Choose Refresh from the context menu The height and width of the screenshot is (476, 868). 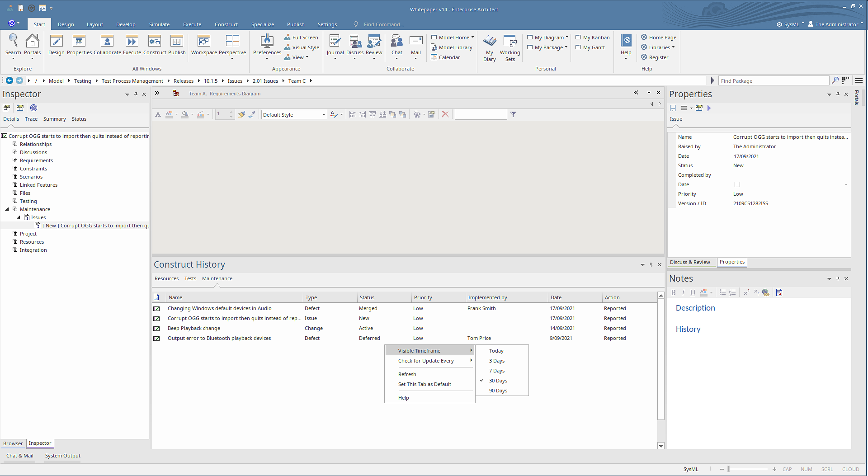(407, 374)
